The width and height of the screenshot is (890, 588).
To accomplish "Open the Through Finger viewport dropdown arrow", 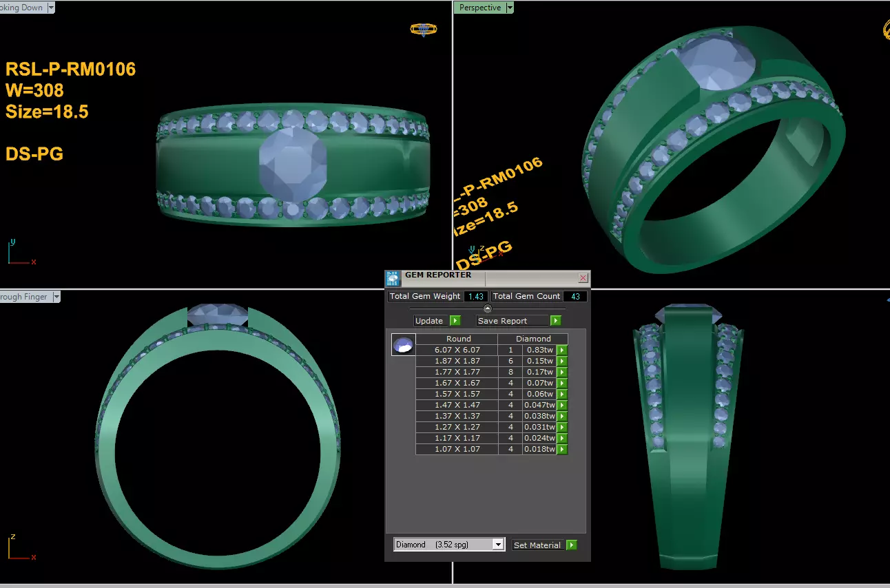I will pyautogui.click(x=56, y=297).
